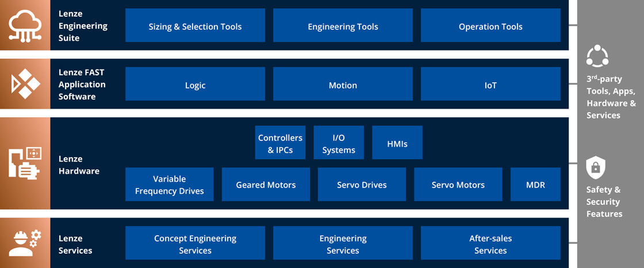Click the three-node 3rd-party share icon
Screen dimensions: 644x268
pos(597,55)
